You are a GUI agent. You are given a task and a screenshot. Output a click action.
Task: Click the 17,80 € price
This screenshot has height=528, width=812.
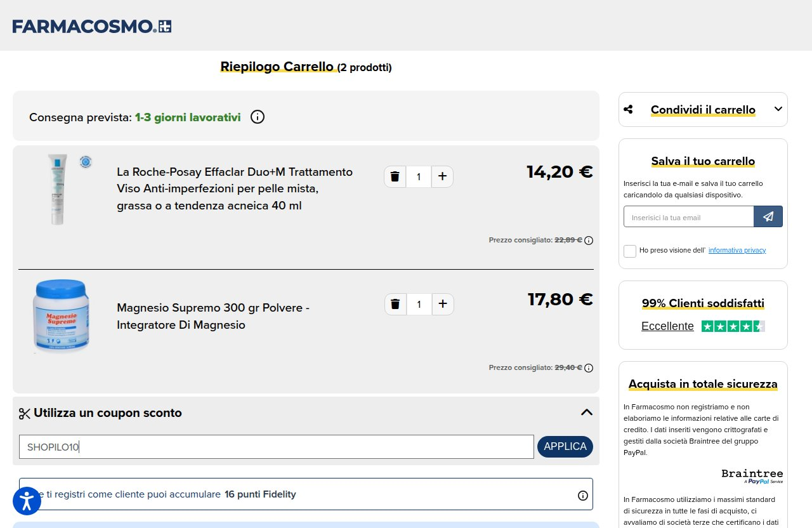point(560,299)
